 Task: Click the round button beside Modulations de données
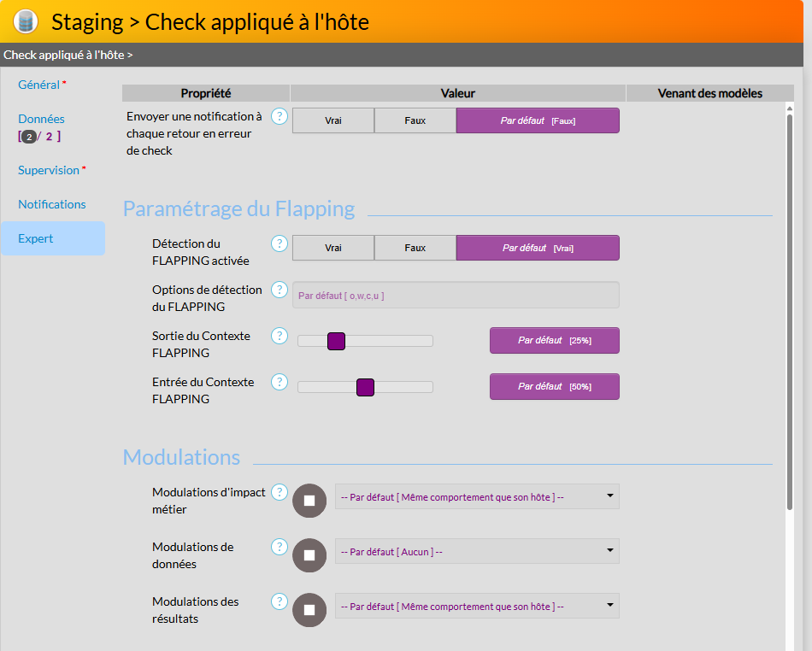coord(309,555)
